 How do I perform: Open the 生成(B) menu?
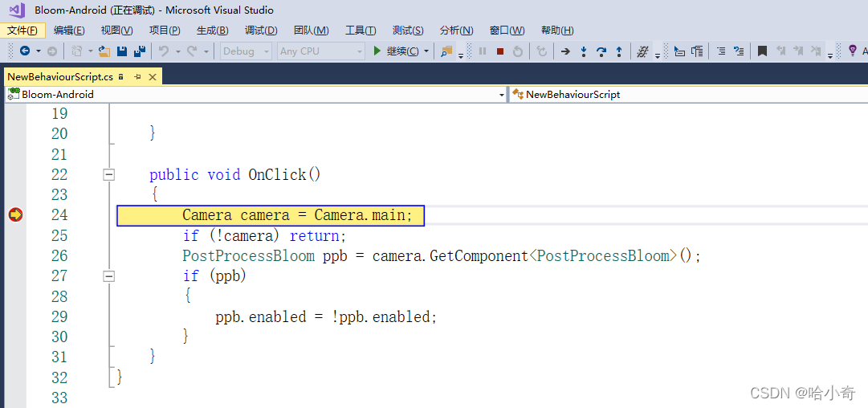point(213,30)
